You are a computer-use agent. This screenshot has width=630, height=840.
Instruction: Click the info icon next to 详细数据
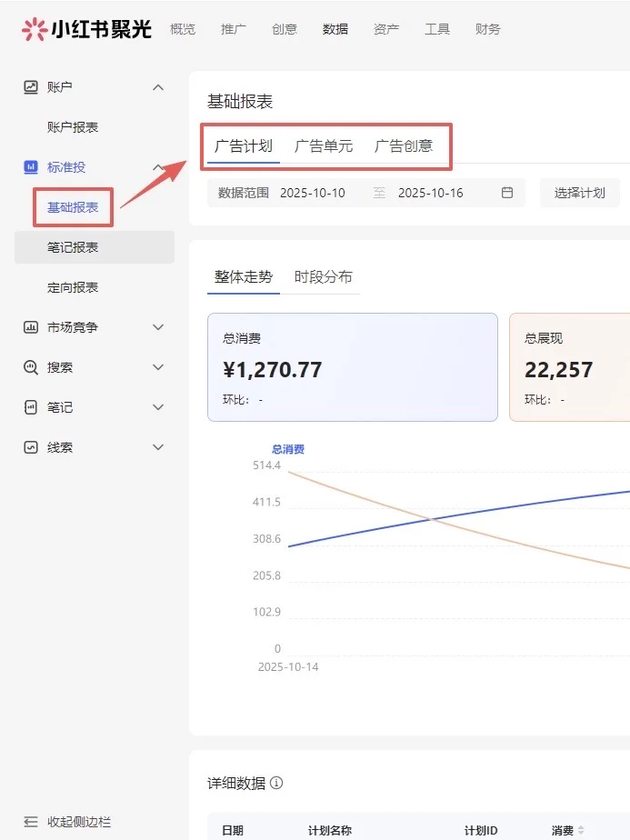(x=276, y=783)
